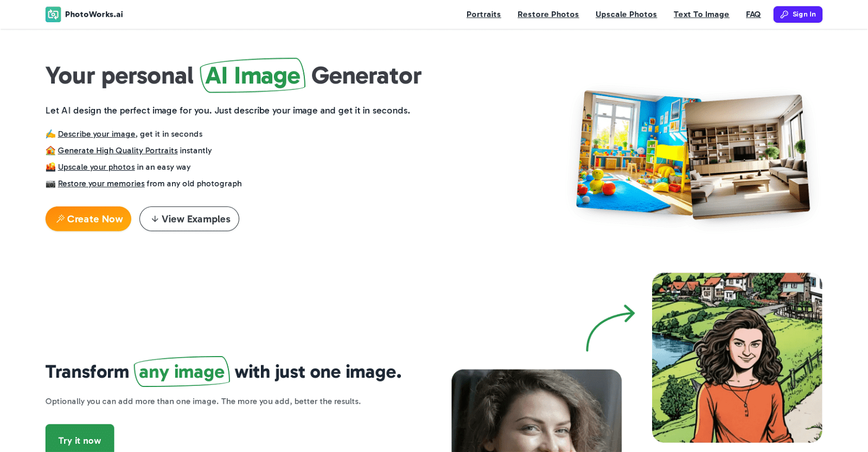The height and width of the screenshot is (452, 868).
Task: Open 'Generate High Quality Portraits' link
Action: click(118, 151)
